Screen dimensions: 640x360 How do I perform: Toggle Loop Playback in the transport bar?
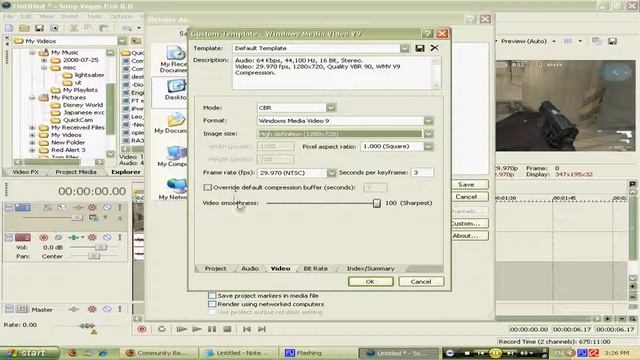tap(162, 329)
